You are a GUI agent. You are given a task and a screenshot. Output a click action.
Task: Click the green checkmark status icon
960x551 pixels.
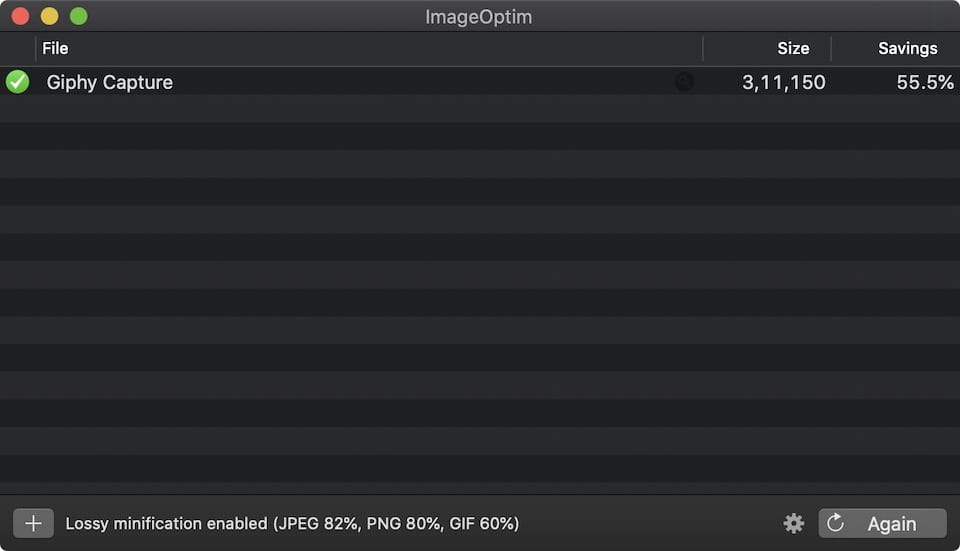point(18,82)
